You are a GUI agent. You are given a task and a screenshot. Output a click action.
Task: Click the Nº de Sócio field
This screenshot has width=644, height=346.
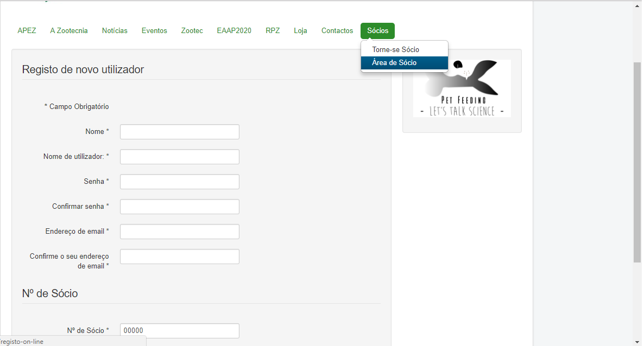tap(179, 330)
